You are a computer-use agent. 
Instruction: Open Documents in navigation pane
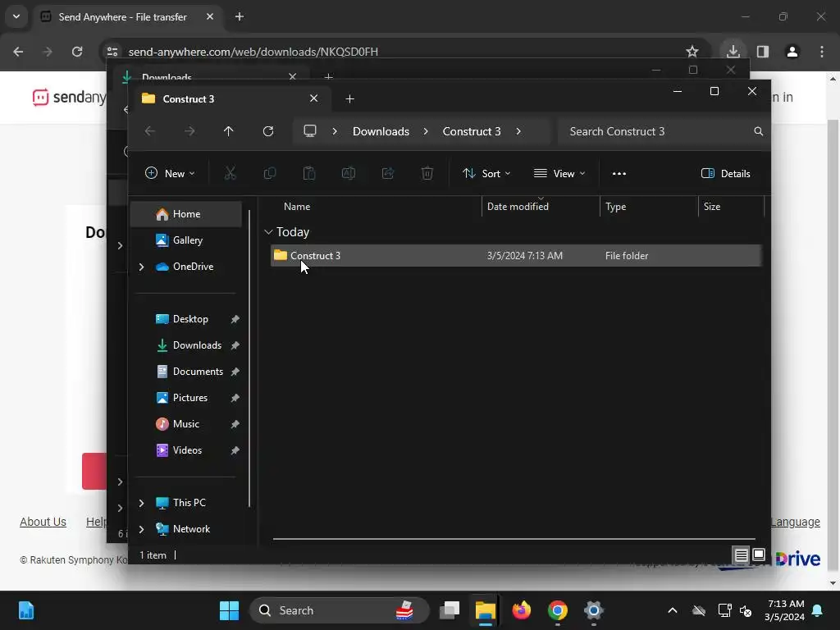tap(186, 372)
